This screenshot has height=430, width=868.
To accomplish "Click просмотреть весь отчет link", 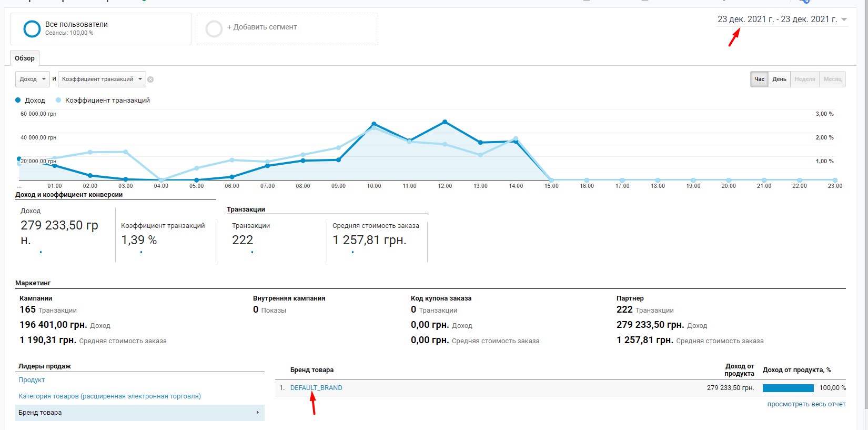I will coord(806,404).
